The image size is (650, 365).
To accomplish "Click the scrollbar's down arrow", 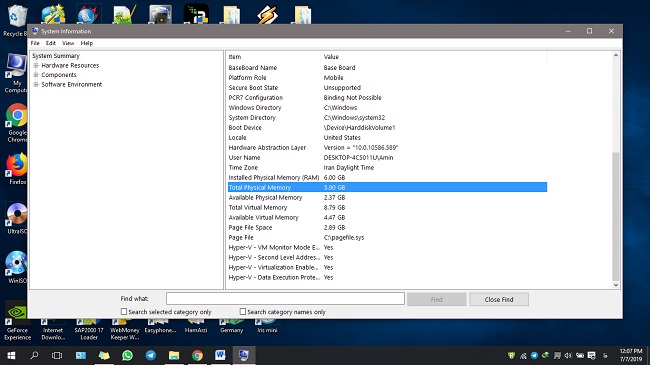I will tap(616, 285).
